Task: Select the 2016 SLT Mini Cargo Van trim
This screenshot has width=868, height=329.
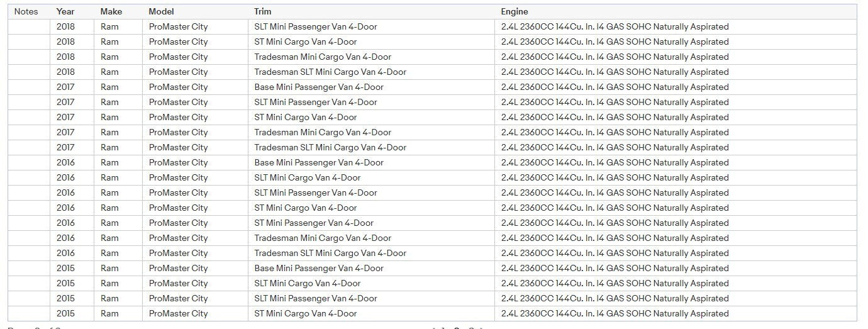Action: click(308, 177)
